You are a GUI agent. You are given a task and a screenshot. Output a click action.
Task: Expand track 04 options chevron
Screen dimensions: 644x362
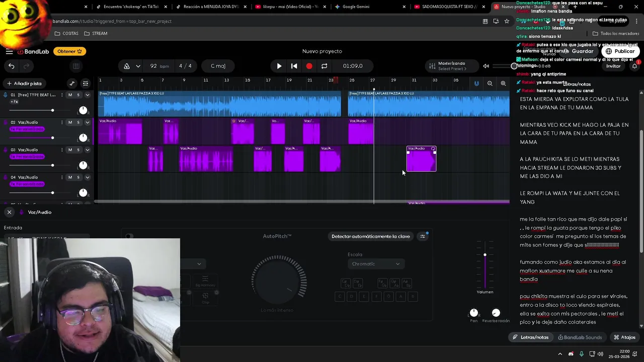point(87,177)
